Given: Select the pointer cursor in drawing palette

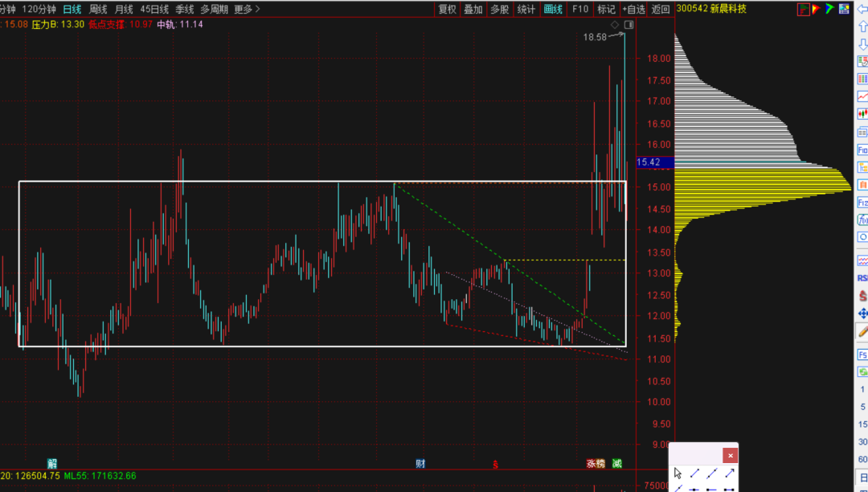Looking at the screenshot, I should [x=678, y=473].
